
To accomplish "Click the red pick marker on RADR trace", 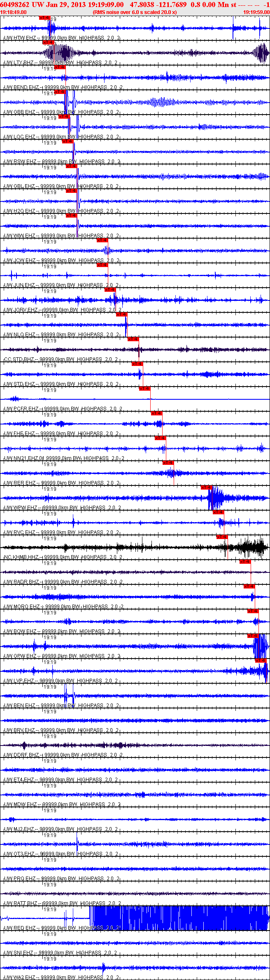I will tap(245, 562).
